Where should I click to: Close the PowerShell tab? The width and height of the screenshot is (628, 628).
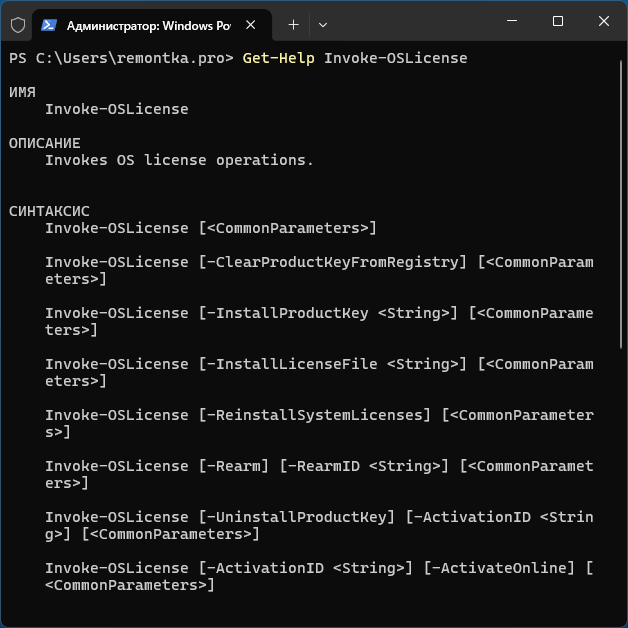click(251, 25)
